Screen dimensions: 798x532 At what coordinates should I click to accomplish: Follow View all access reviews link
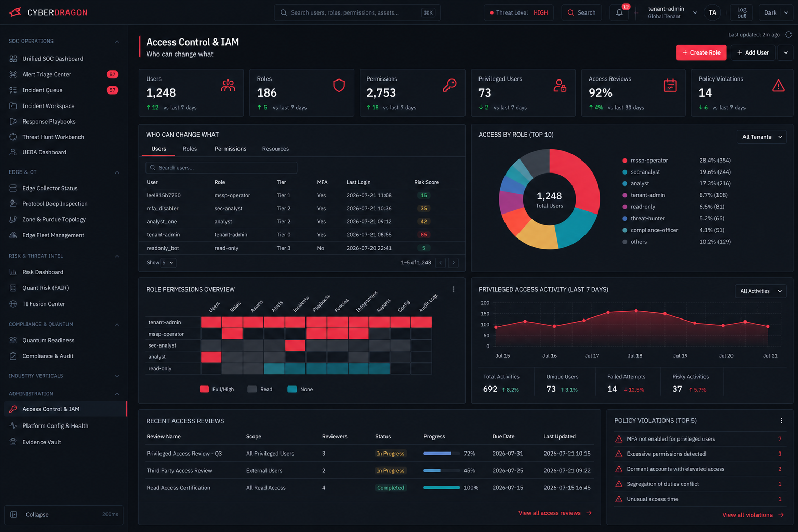pyautogui.click(x=555, y=513)
